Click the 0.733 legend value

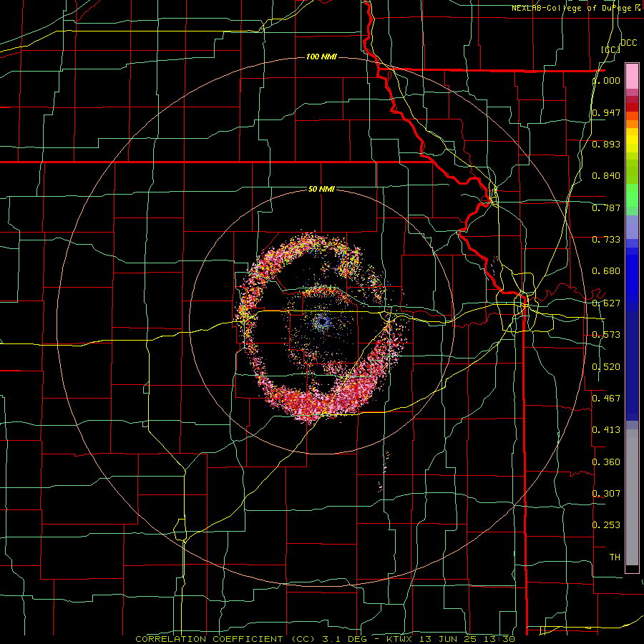tap(606, 240)
